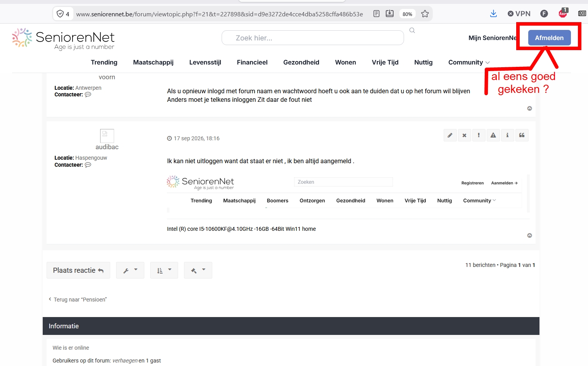Open topic tools wrench dropdown
This screenshot has height=366, width=588.
(130, 270)
